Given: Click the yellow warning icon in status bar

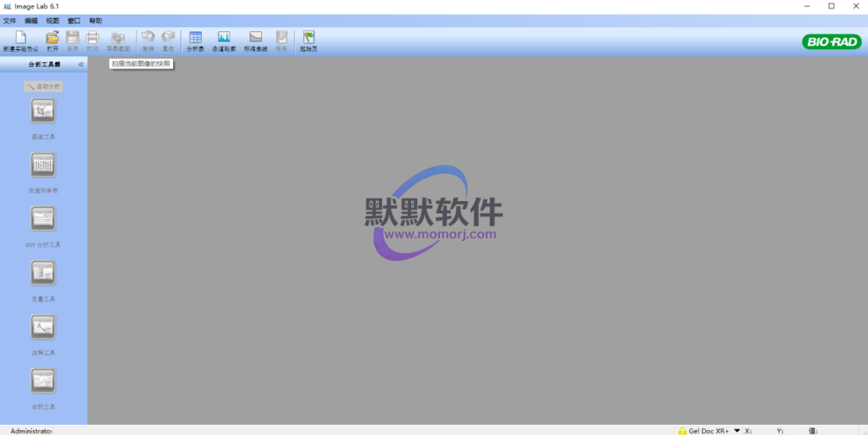Looking at the screenshot, I should pyautogui.click(x=682, y=431).
